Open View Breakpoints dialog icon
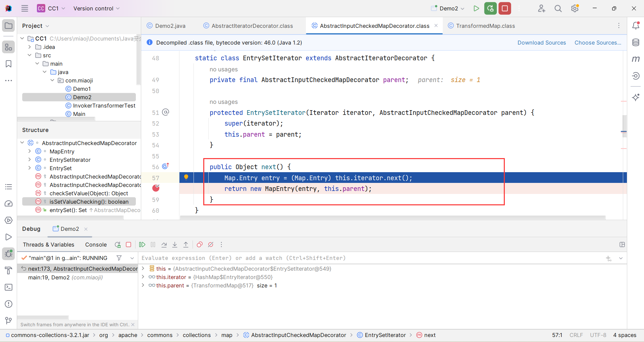 (x=200, y=245)
